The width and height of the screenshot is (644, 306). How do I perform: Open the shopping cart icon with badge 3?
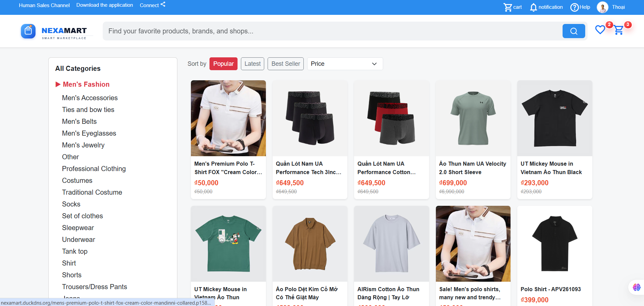[619, 30]
